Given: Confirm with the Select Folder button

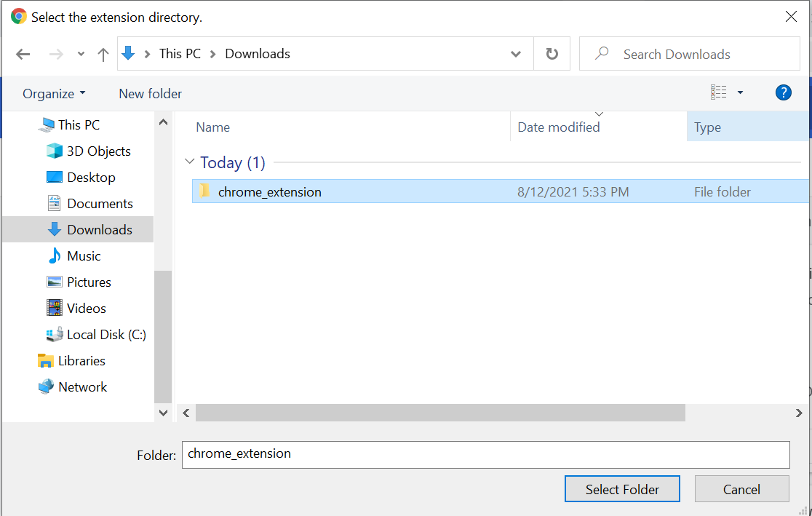Looking at the screenshot, I should click(622, 489).
